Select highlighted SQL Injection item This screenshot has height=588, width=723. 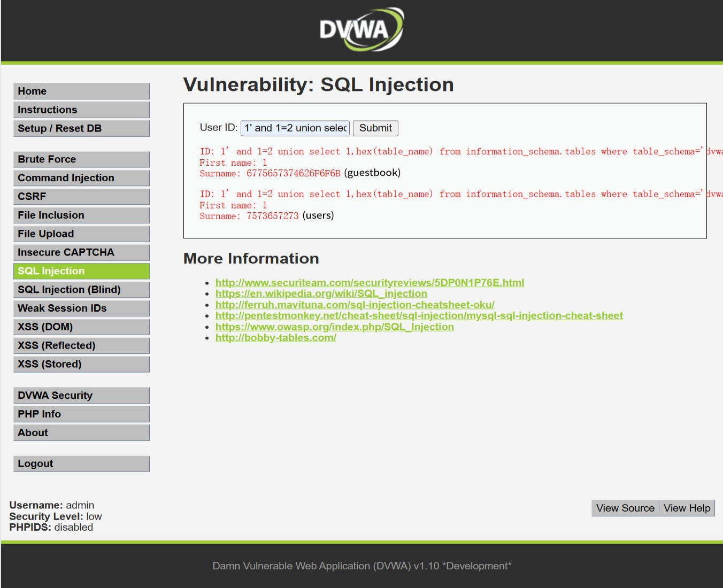pyautogui.click(x=81, y=271)
